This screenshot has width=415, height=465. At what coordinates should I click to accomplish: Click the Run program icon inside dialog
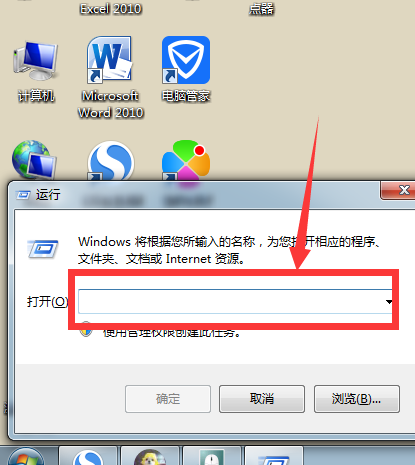43,249
